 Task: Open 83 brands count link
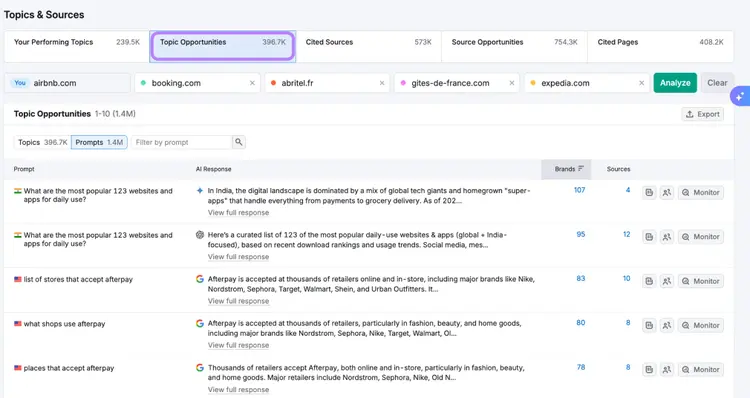(581, 278)
